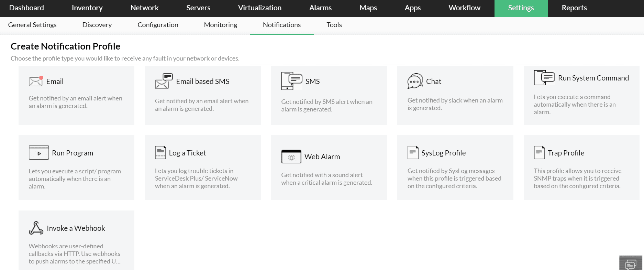Screen dimensions: 644x270
Task: Click the Trap Profile title link
Action: click(x=566, y=153)
